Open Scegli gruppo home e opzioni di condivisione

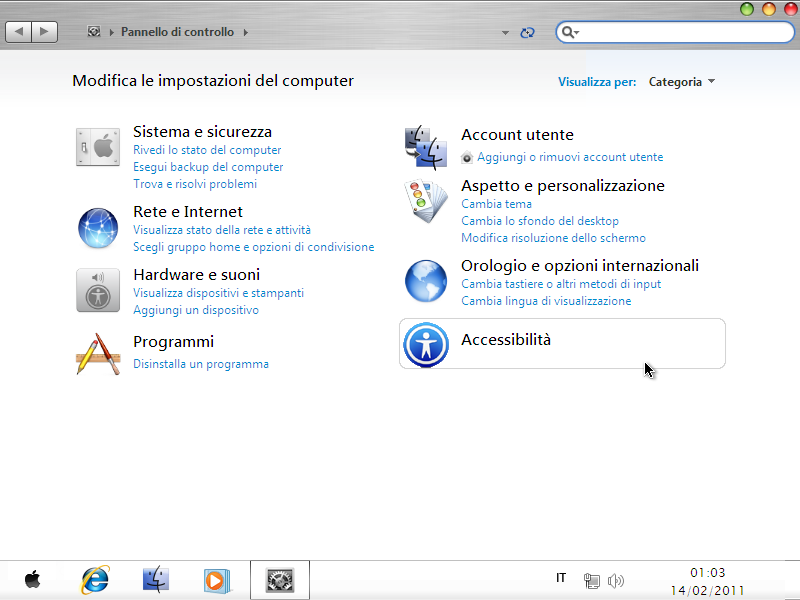(254, 247)
